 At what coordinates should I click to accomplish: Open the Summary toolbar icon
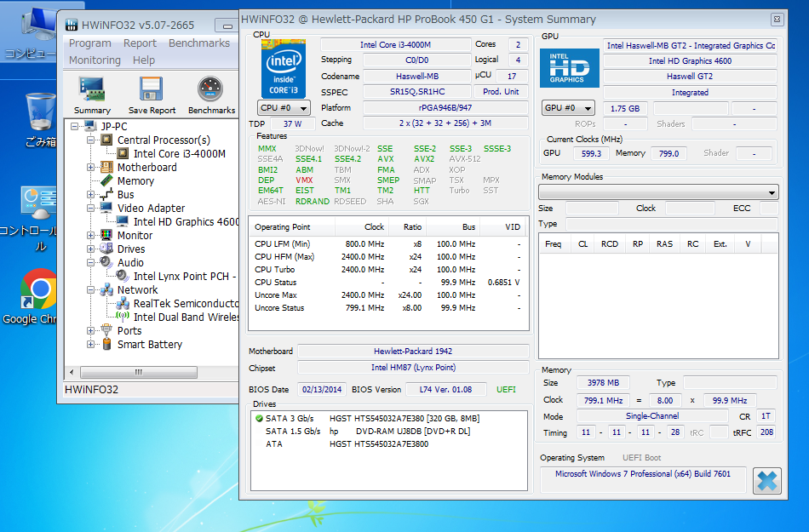pyautogui.click(x=92, y=89)
